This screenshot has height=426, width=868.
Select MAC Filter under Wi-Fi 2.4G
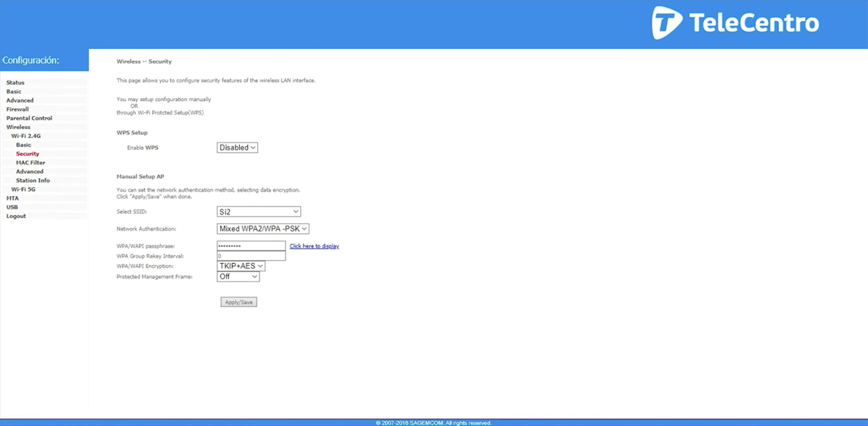tap(31, 163)
